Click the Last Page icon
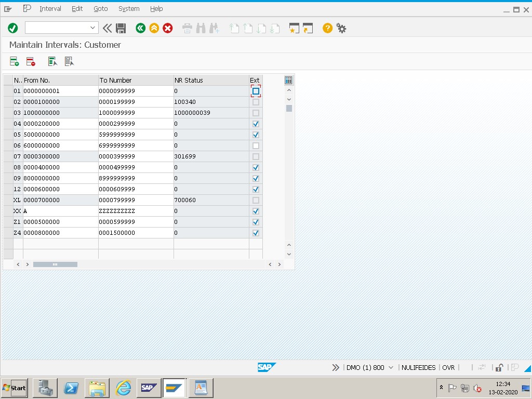Viewport: 532px width, 399px height. [275, 28]
